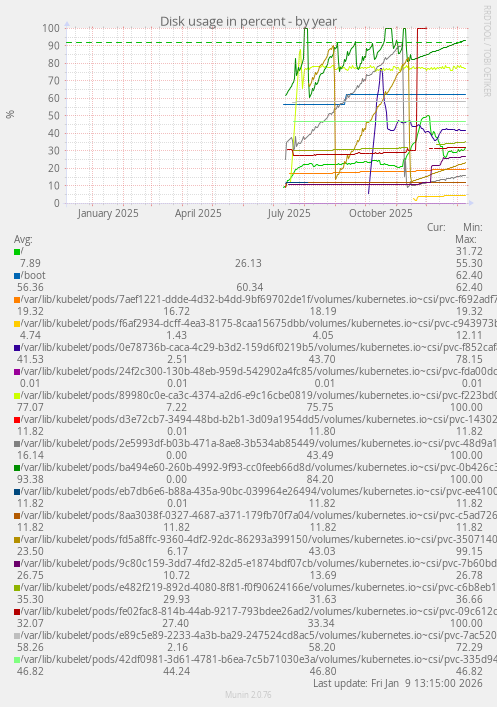This screenshot has height=707, width=497.
Task: Click the blue swatch next to /boot
Action: (17, 275)
